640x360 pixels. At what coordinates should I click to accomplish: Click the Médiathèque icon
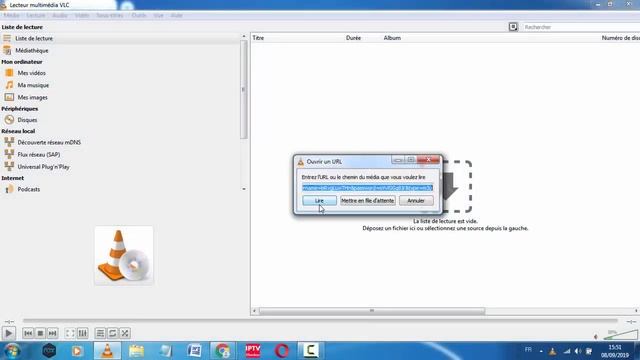pos(7,51)
